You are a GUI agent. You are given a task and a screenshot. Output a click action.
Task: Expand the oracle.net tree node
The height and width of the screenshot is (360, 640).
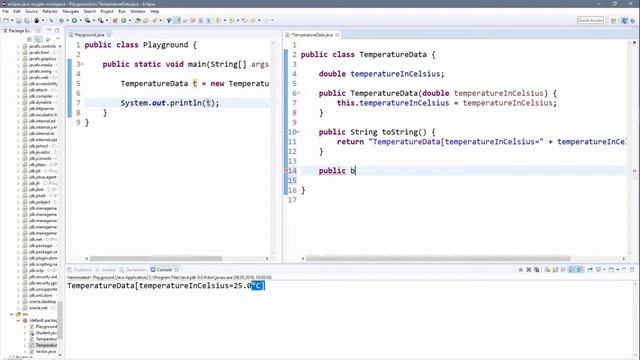(18, 308)
